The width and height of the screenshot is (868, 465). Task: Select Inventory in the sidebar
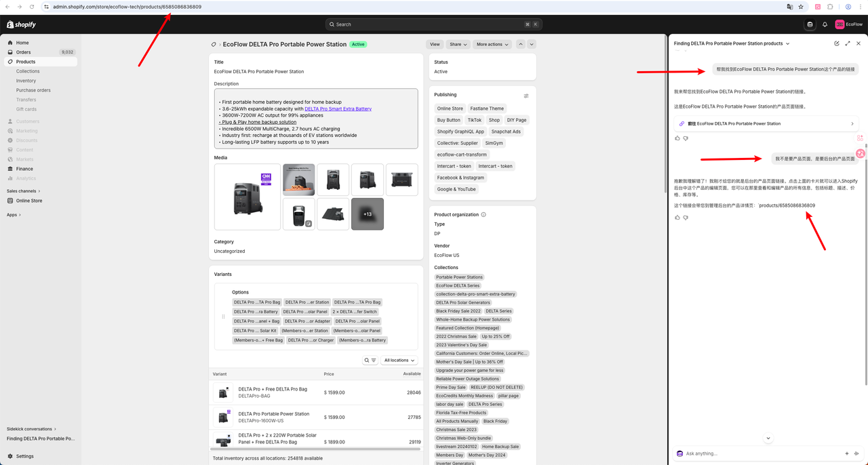tap(26, 81)
